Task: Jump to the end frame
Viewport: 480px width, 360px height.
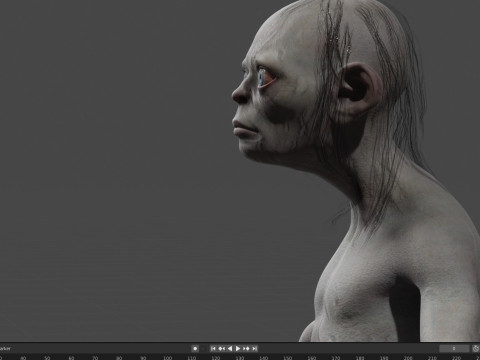Action: tap(254, 349)
